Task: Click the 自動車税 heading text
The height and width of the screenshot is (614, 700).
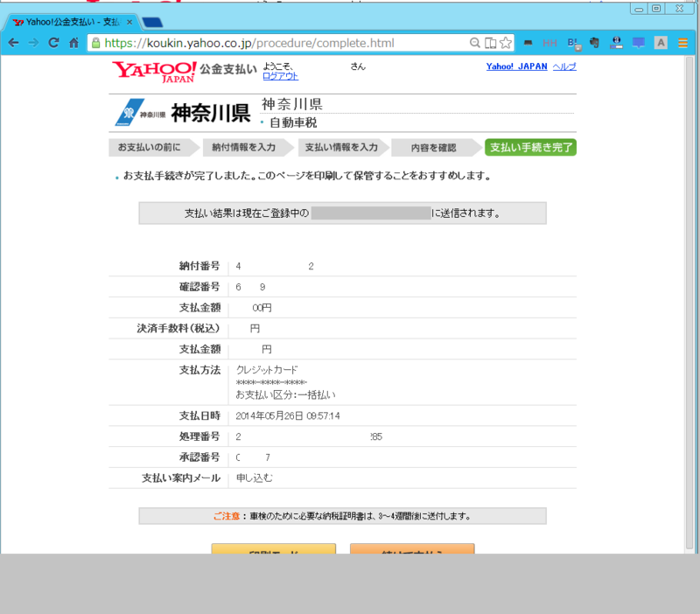Action: coord(293,122)
